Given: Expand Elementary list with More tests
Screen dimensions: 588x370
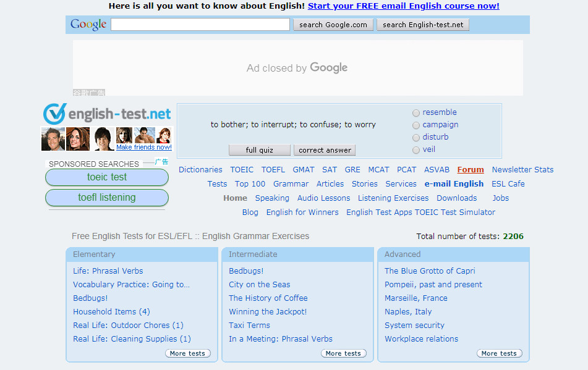Looking at the screenshot, I should (x=188, y=353).
